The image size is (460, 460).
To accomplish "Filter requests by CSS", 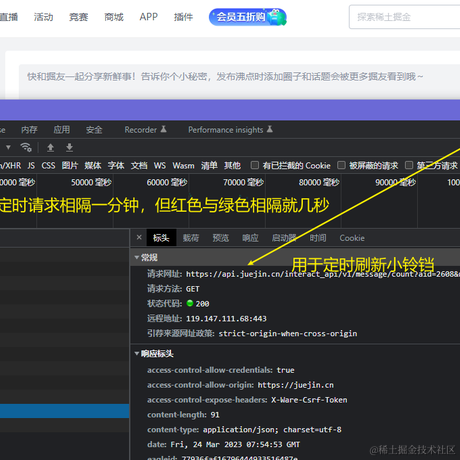I will (48, 166).
